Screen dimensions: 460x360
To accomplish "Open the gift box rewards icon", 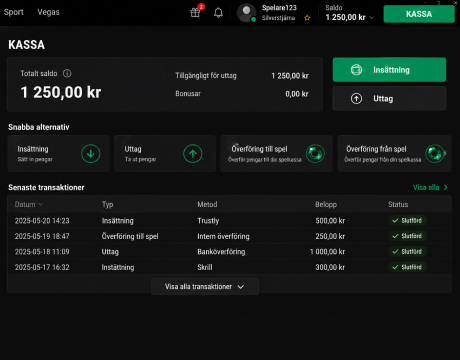I will pos(195,13).
